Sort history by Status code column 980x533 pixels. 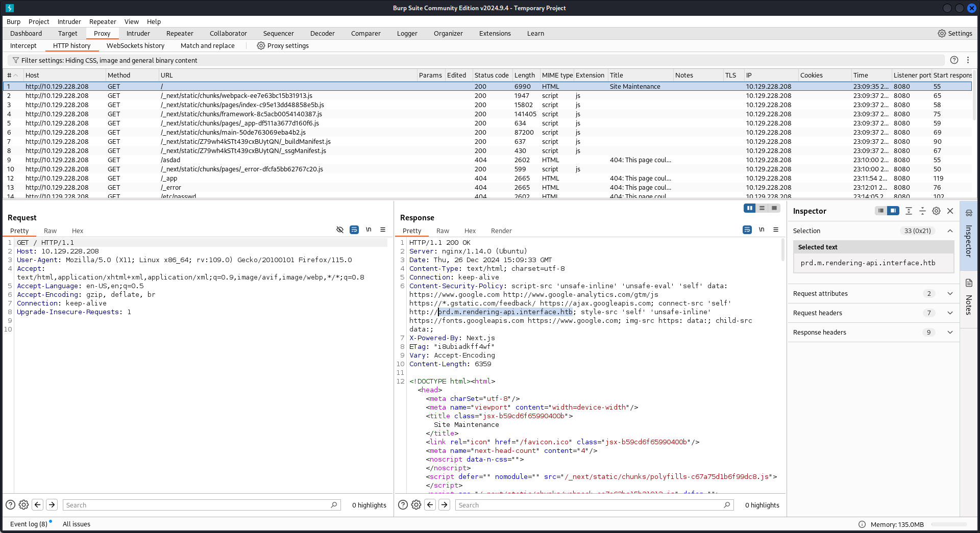point(492,75)
